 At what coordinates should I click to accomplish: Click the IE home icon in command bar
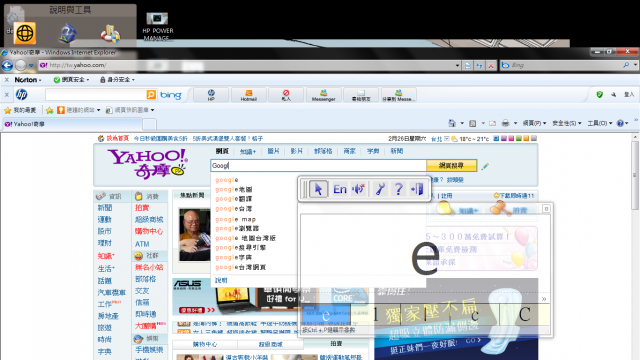click(452, 123)
